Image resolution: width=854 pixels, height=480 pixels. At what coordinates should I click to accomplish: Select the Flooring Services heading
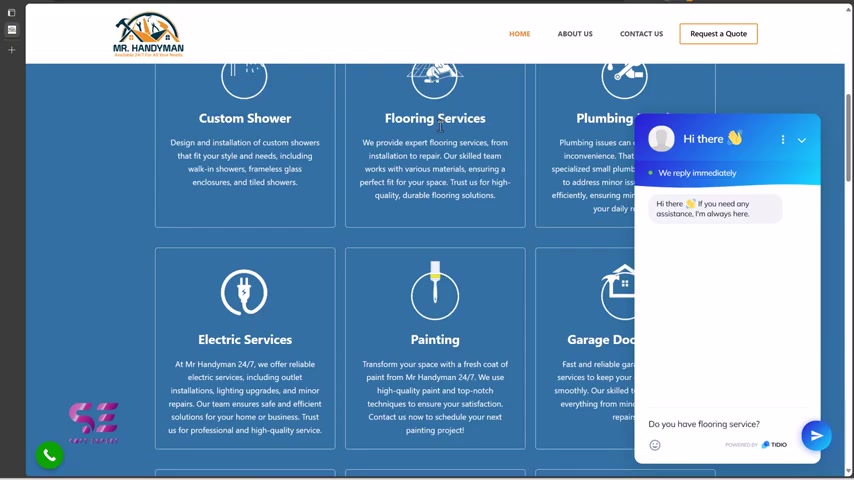(435, 118)
